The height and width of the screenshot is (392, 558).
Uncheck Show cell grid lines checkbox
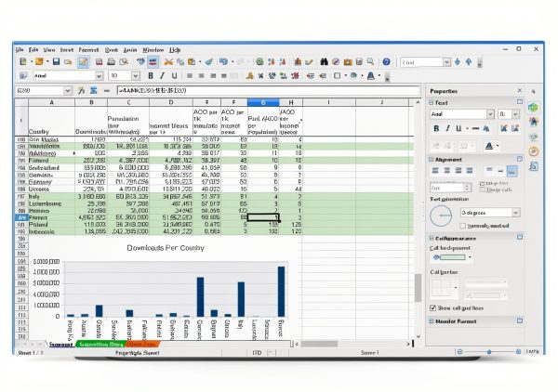point(432,307)
